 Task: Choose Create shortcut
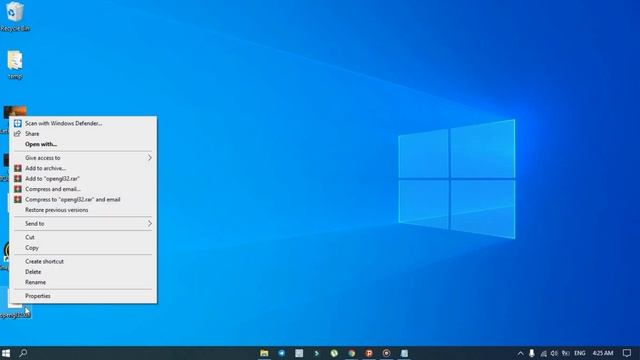tap(83, 261)
